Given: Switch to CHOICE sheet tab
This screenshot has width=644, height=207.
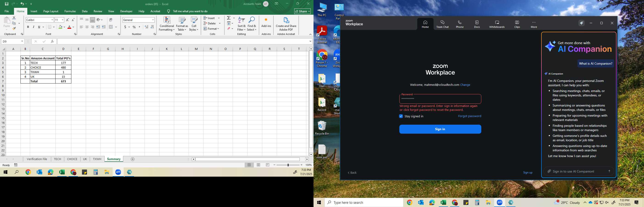Looking at the screenshot, I should [x=72, y=159].
